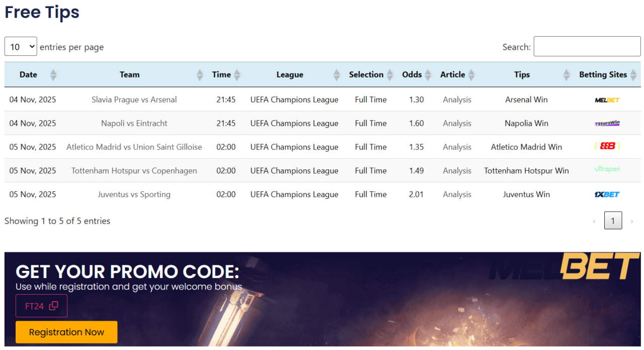Click the Free Tips heading

[42, 12]
